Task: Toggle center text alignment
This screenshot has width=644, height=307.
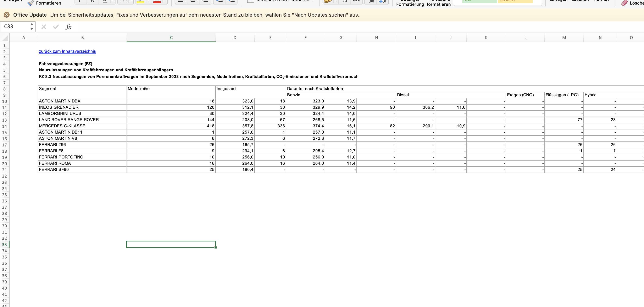Action: [x=193, y=1]
